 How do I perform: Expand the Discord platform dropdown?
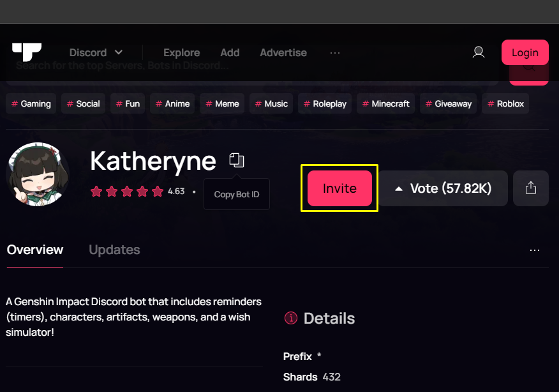[x=96, y=53]
